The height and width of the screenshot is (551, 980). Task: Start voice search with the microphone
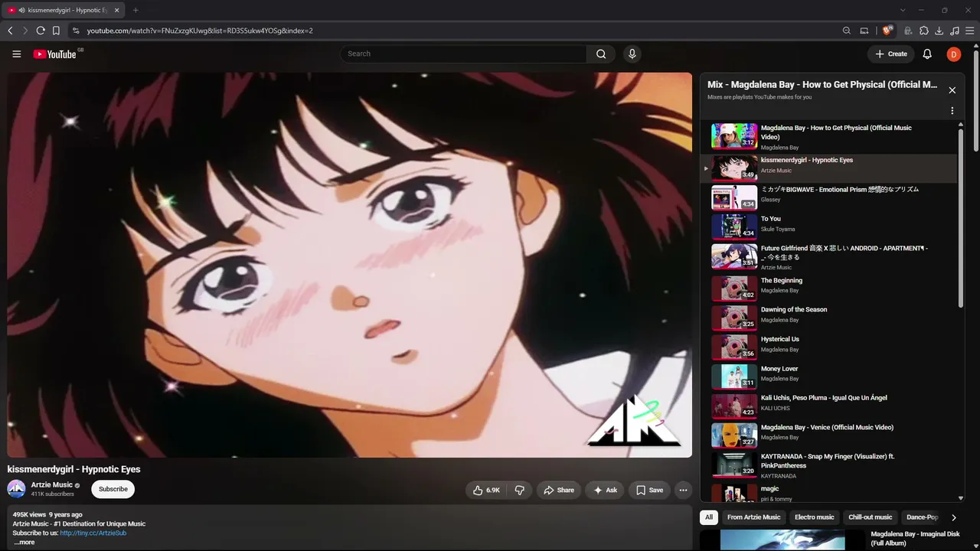[x=632, y=54]
